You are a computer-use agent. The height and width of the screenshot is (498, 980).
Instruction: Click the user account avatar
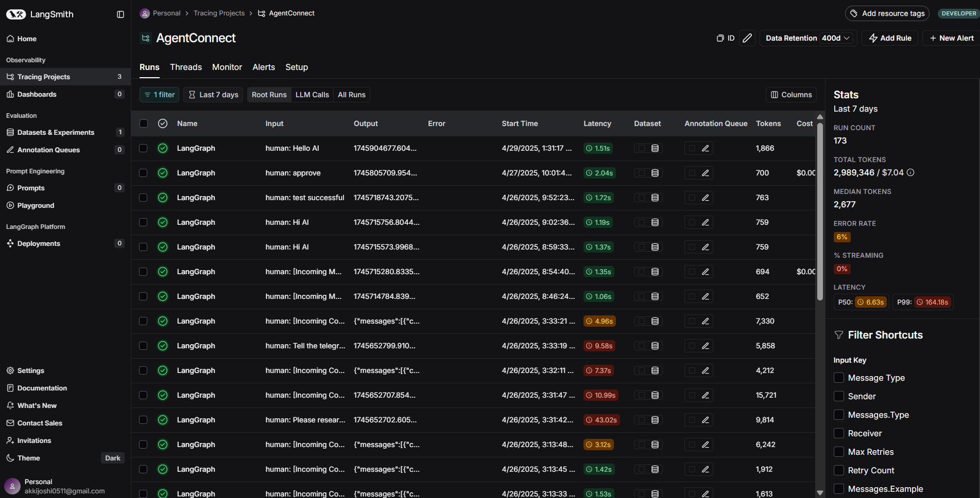coord(12,486)
